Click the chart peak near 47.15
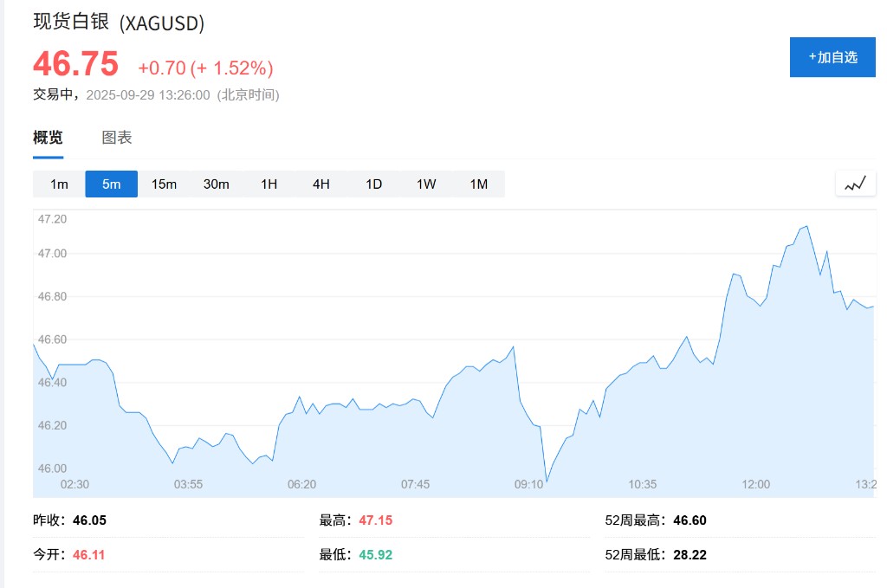The image size is (887, 588). coord(806,227)
